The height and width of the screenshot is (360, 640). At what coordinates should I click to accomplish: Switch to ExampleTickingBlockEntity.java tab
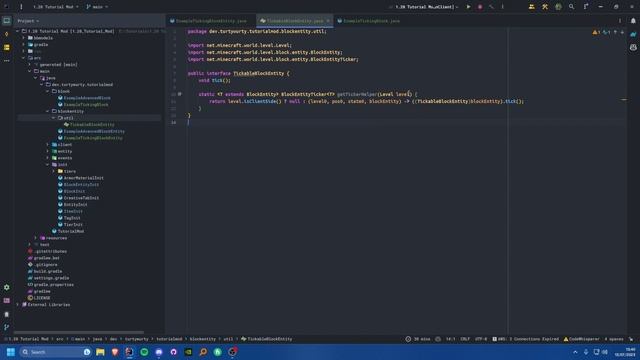208,21
